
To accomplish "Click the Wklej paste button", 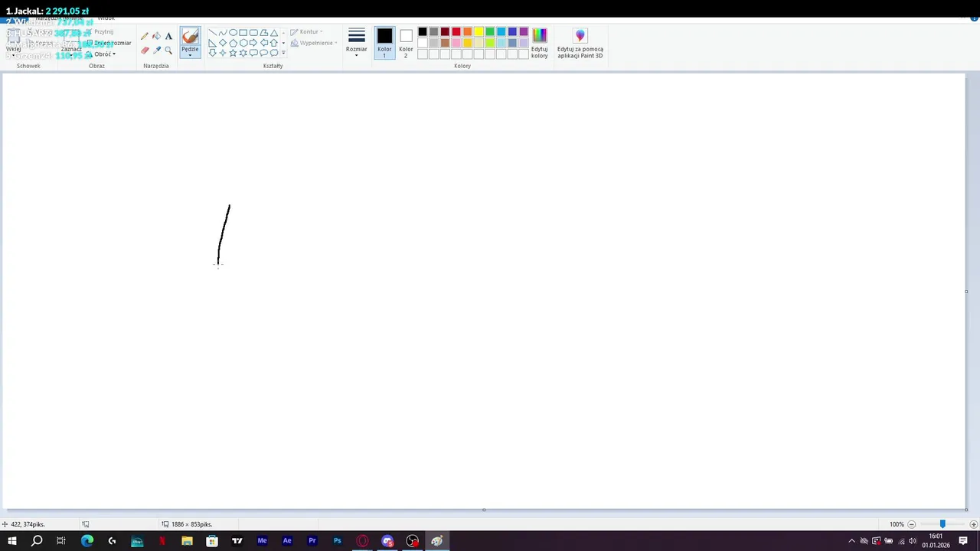I will pyautogui.click(x=13, y=43).
